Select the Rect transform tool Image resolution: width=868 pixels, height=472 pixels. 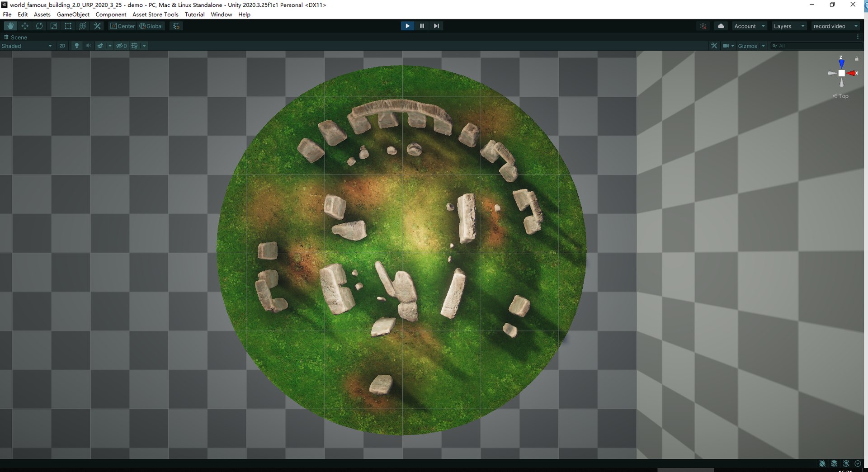pos(68,26)
